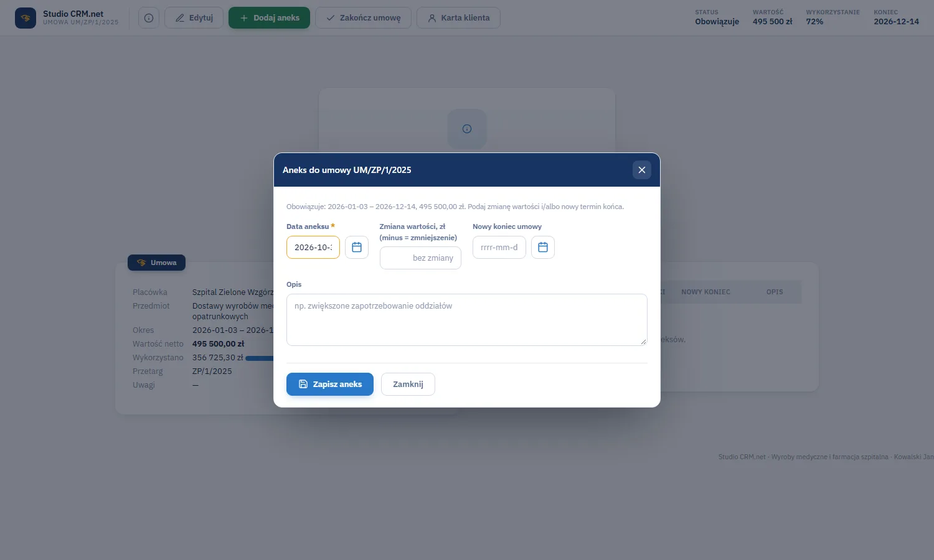
Task: Click the status value Obowiązuje
Action: (717, 22)
